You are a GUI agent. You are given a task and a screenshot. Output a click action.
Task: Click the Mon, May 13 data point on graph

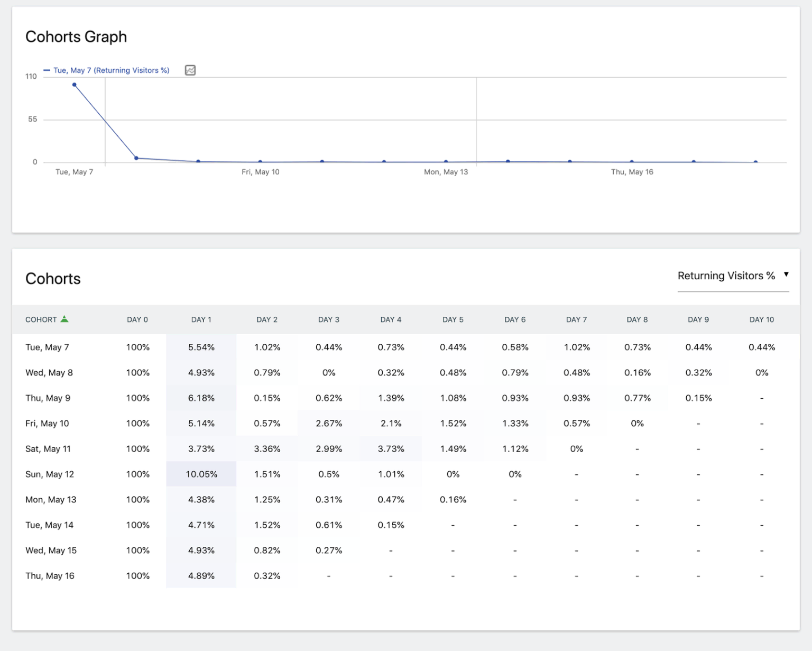(445, 162)
